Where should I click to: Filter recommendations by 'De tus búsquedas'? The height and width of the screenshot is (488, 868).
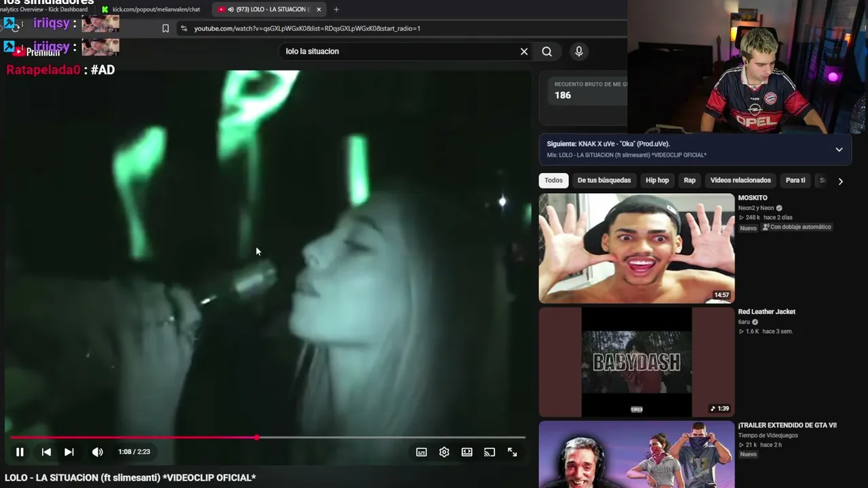click(604, 180)
